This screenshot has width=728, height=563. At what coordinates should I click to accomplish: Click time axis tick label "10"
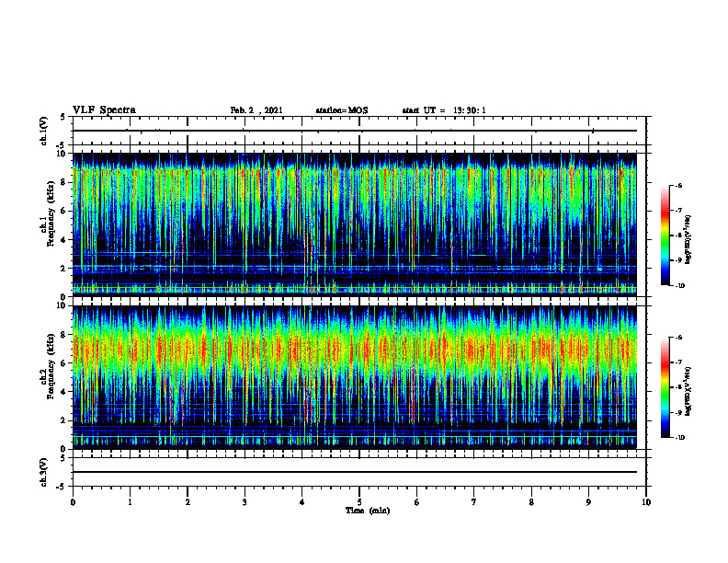click(x=646, y=502)
